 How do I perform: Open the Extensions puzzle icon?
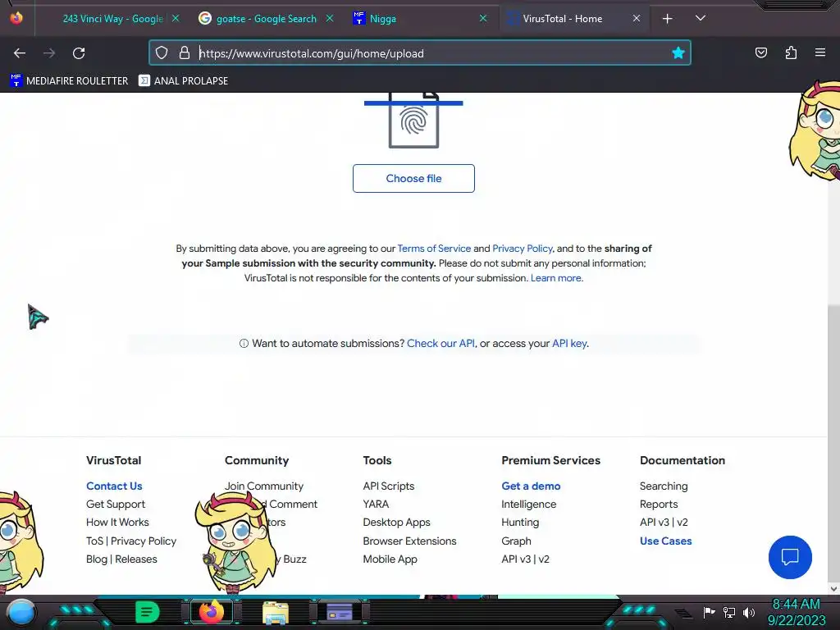click(791, 52)
